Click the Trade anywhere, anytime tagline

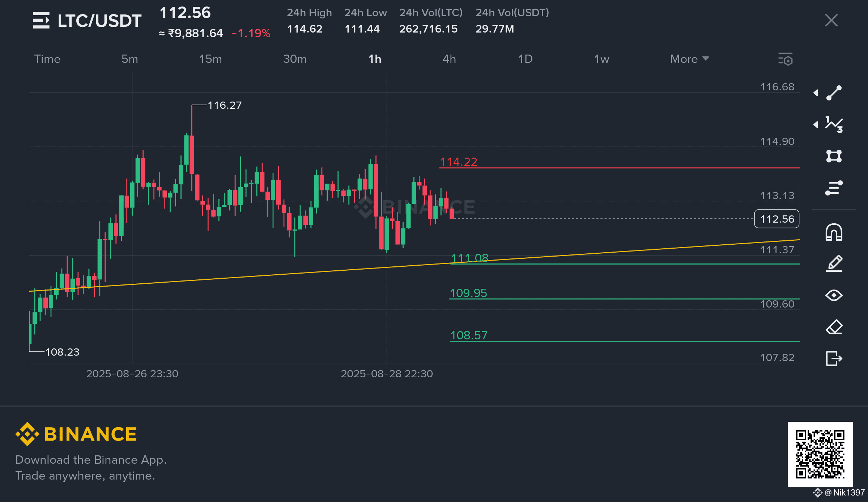coord(85,476)
